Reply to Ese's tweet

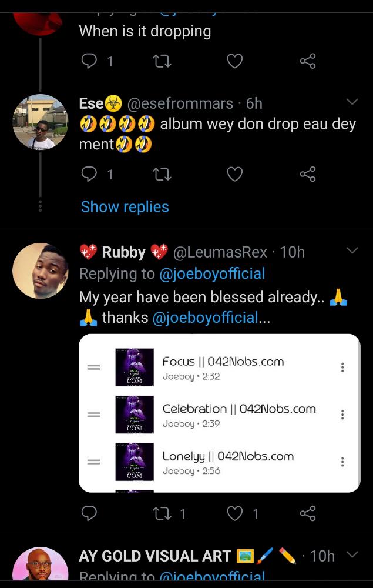[x=89, y=174]
